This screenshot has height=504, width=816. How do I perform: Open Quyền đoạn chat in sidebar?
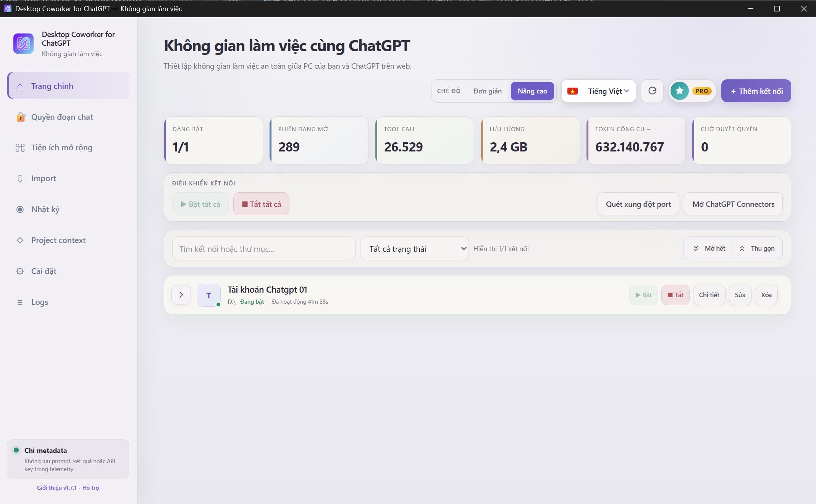[x=68, y=117]
